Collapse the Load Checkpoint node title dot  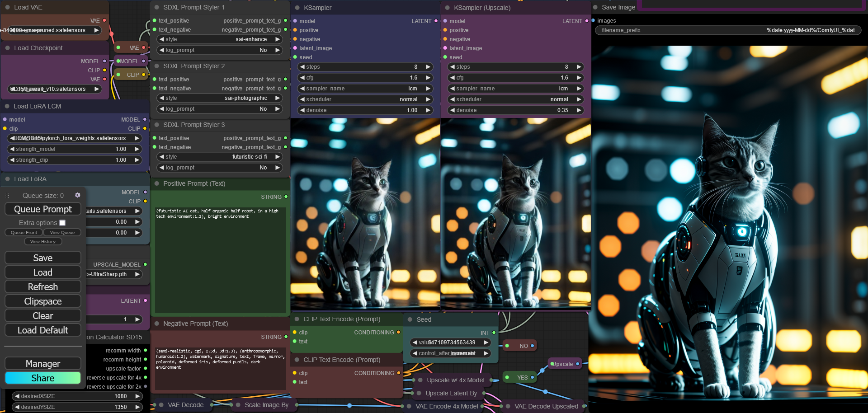click(7, 48)
